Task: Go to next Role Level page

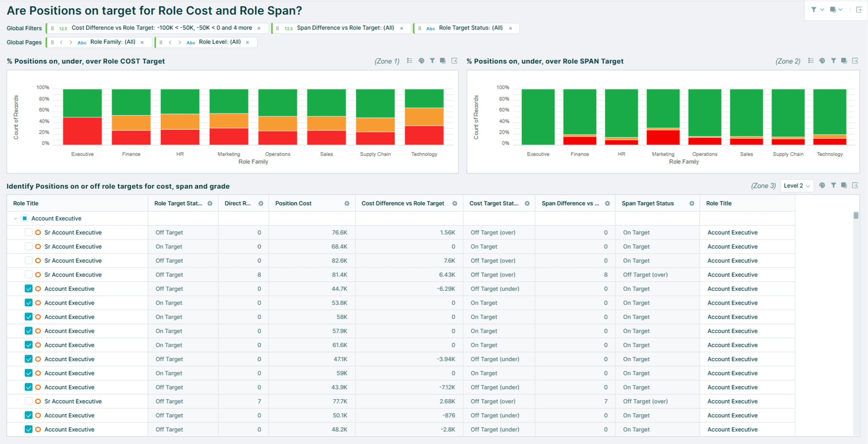Action: [x=179, y=42]
